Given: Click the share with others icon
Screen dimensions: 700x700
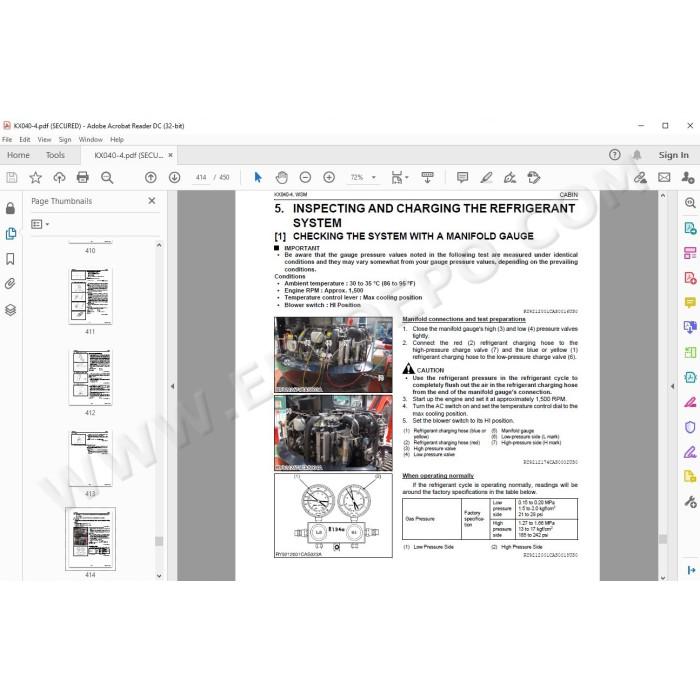Looking at the screenshot, I should [688, 177].
